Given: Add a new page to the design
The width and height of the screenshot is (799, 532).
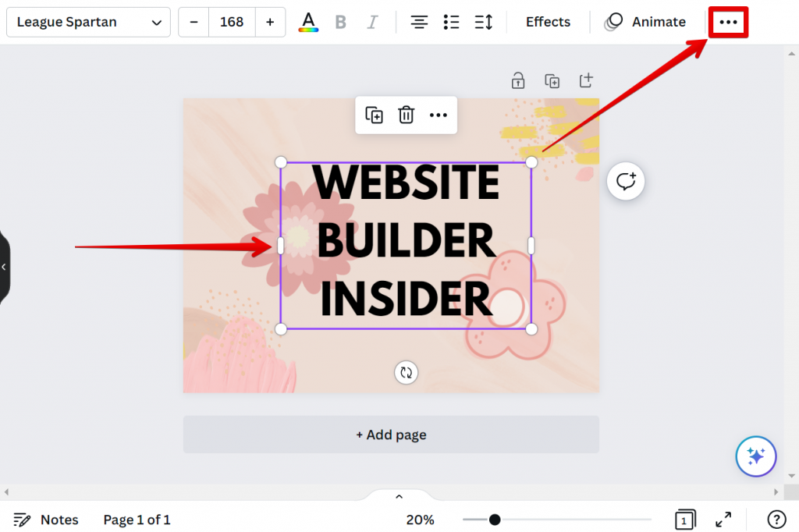Looking at the screenshot, I should click(390, 434).
